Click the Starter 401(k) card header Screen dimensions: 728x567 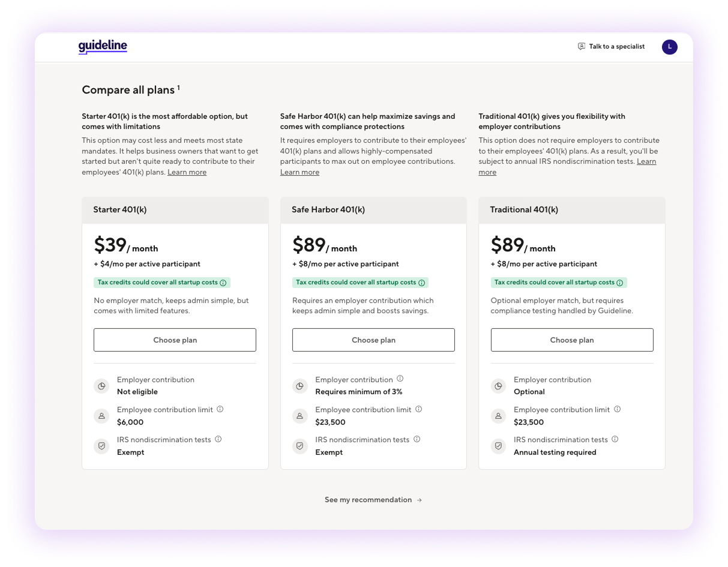tap(175, 210)
